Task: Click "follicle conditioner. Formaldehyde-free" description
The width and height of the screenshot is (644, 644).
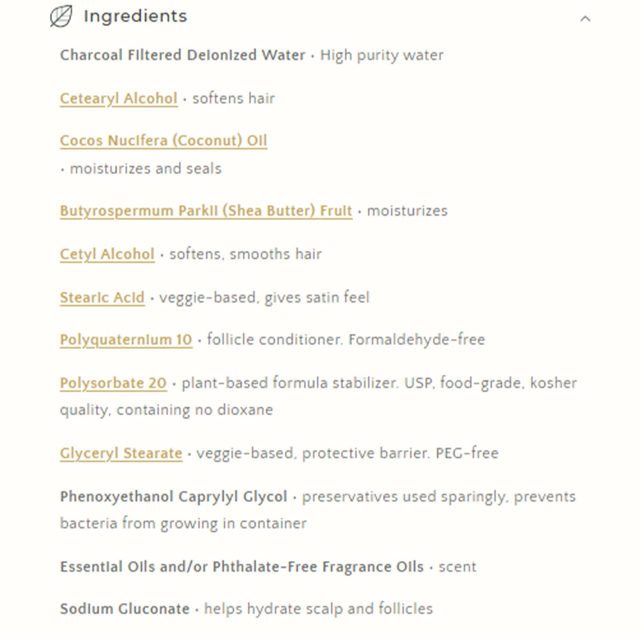Action: pos(346,340)
